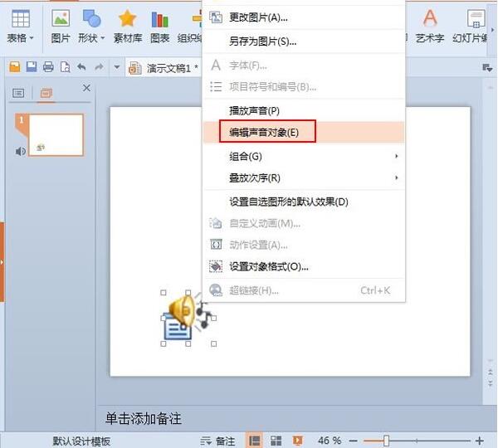Close the slide thumbnail panel
The height and width of the screenshot is (448, 498).
[86, 88]
